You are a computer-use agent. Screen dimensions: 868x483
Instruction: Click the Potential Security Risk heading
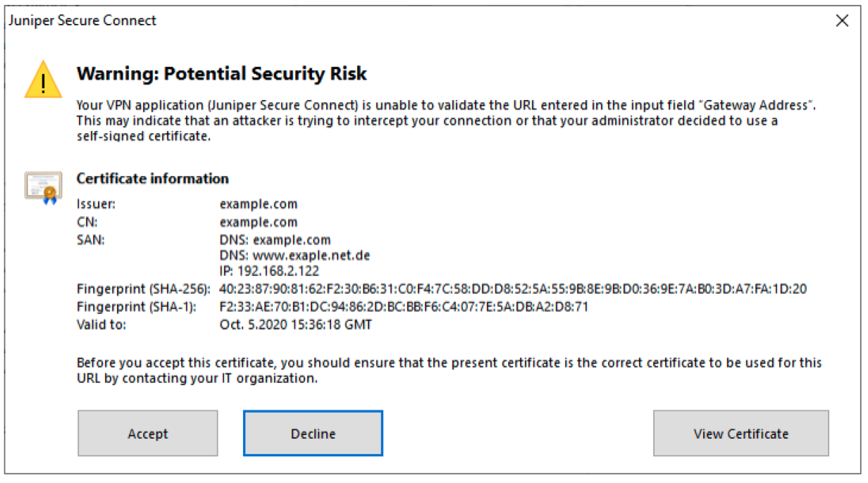(x=222, y=73)
